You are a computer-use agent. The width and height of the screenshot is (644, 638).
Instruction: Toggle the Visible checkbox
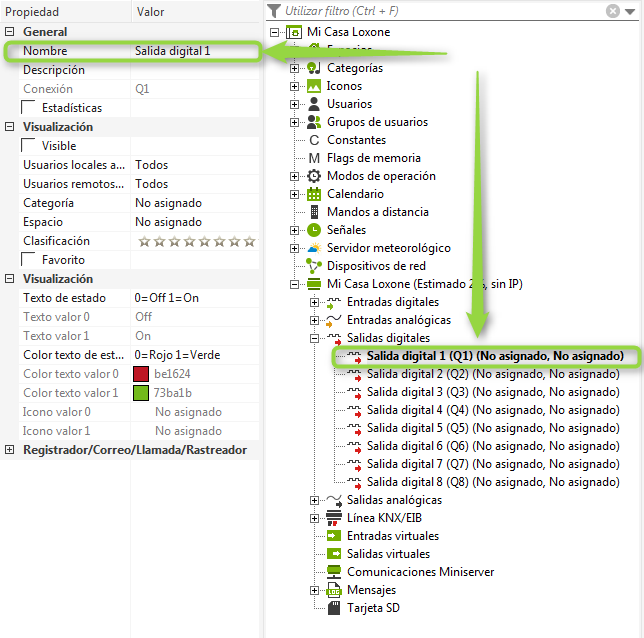29,146
